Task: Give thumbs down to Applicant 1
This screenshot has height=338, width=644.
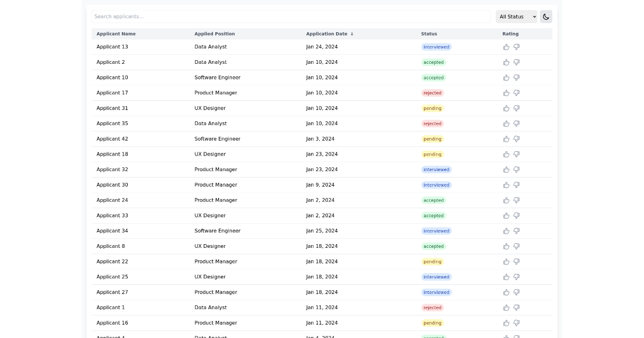Action: click(x=516, y=307)
